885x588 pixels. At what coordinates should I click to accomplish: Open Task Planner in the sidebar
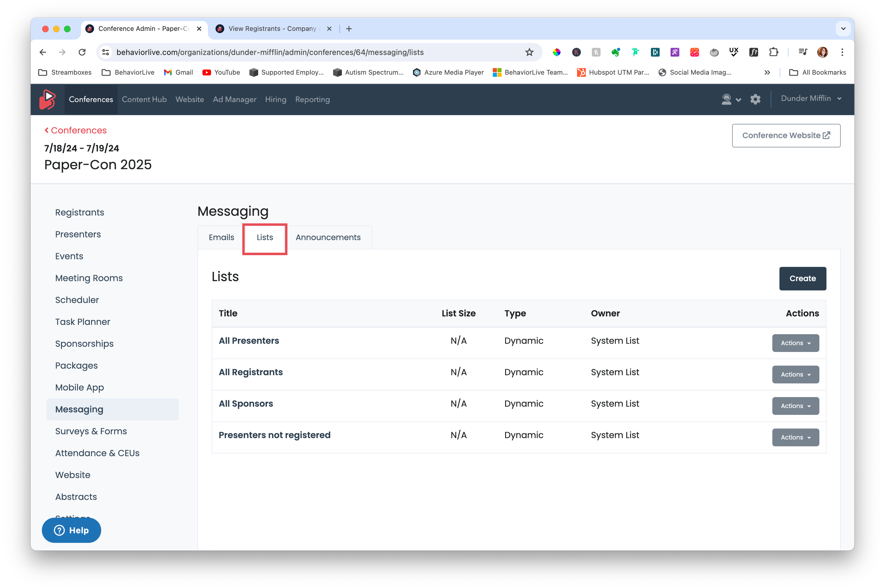(x=83, y=322)
